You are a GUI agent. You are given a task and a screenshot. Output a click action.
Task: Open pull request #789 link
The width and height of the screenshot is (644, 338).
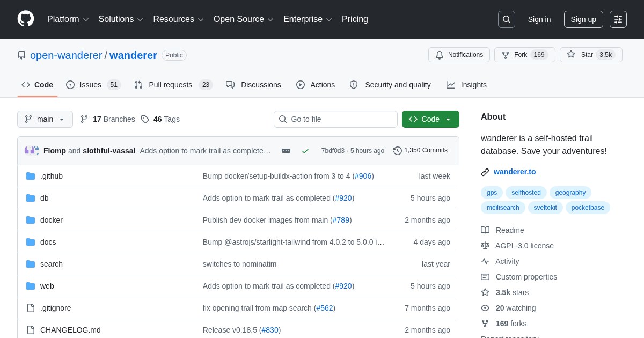(341, 220)
